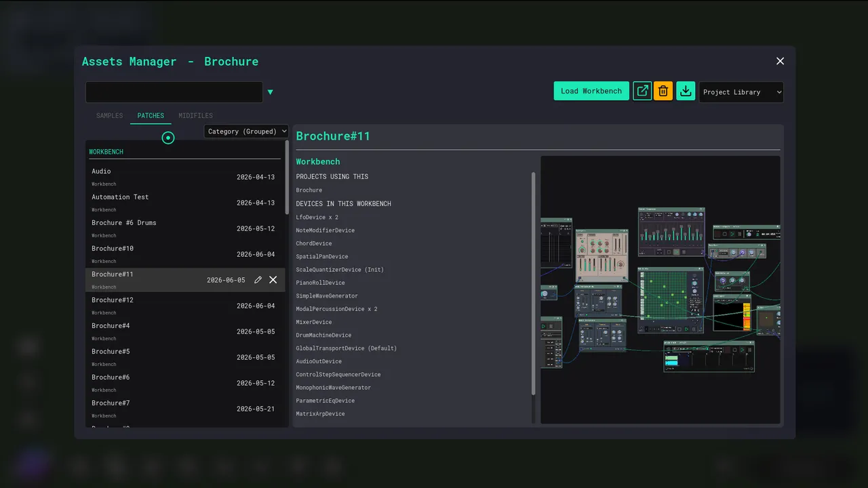868x488 pixels.
Task: Select the Brochure#12 workbench entry
Action: [185, 306]
